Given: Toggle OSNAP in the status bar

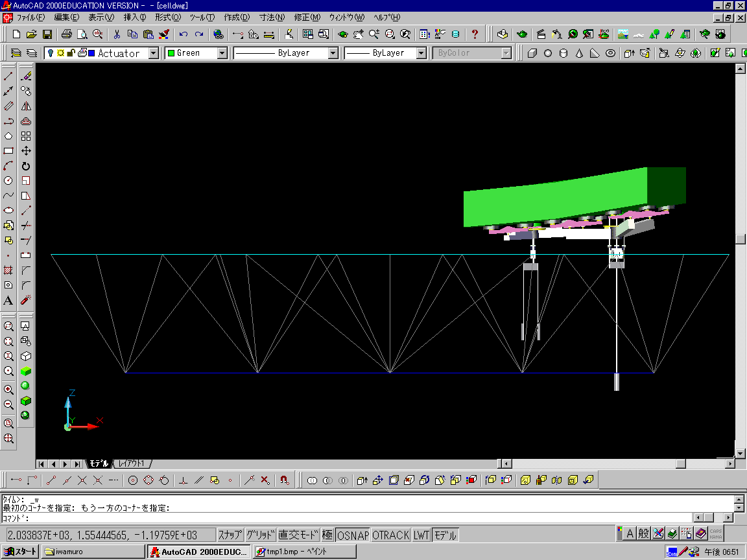Looking at the screenshot, I should (353, 535).
